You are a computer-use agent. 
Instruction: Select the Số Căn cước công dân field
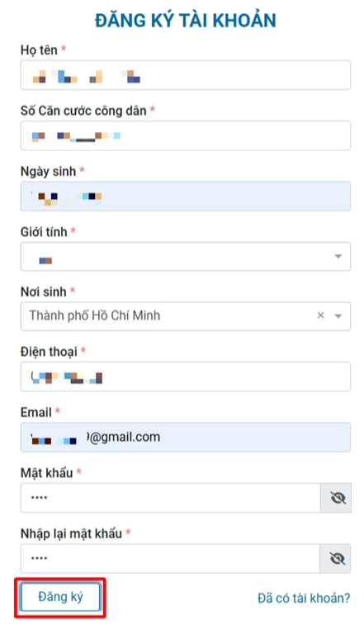click(186, 136)
